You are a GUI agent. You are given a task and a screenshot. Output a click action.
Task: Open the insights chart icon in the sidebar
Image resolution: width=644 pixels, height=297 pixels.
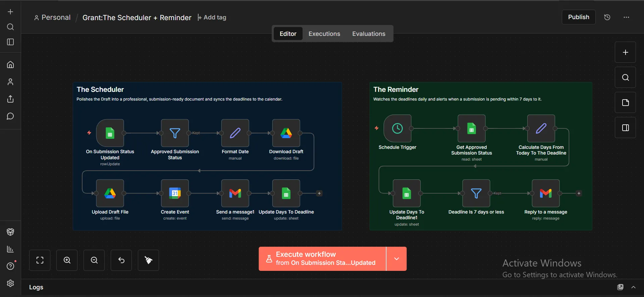point(10,249)
